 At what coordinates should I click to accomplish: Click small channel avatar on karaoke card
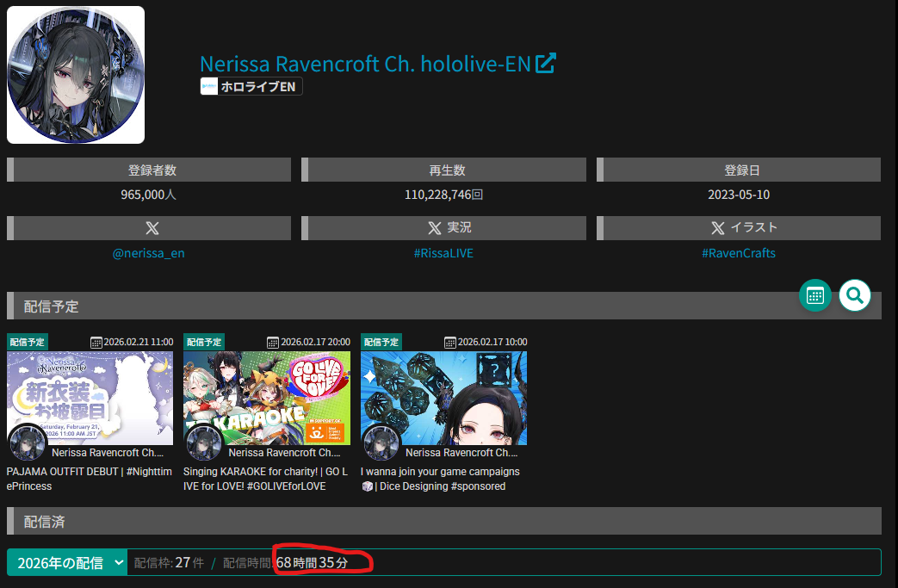click(204, 443)
